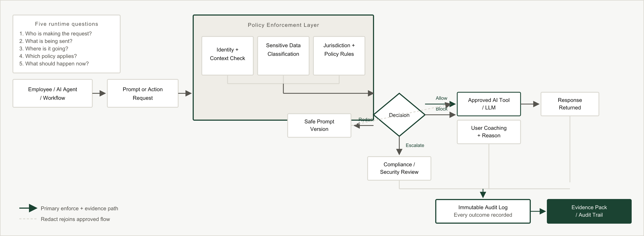Click the Escalate down arrow below Decision
Screen dimensions: 644x236
tap(399, 146)
